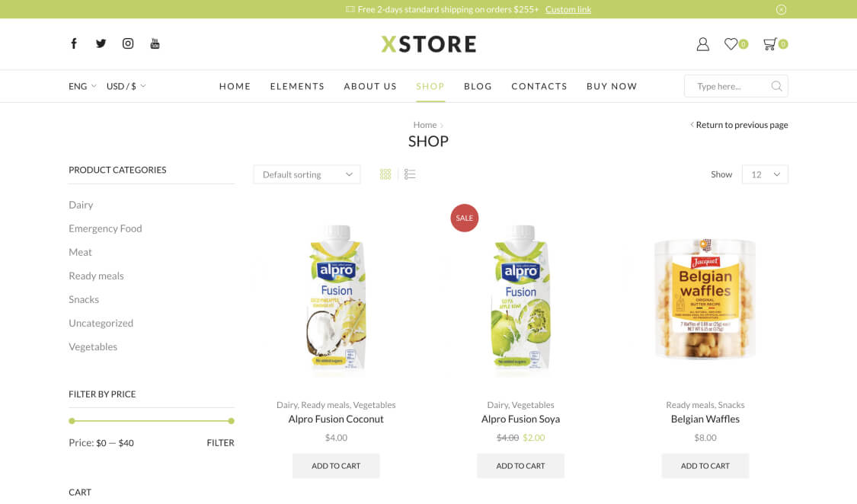Click the right price slider handle

pos(231,421)
